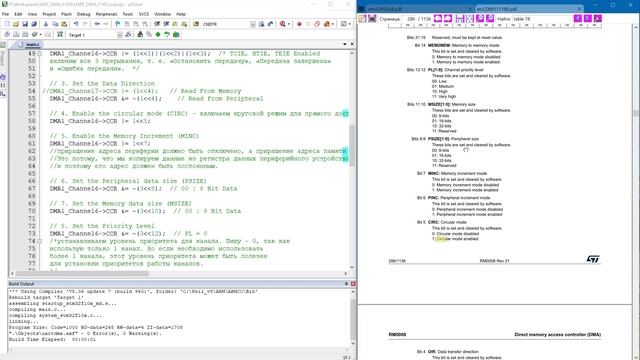Close the main.c editor tab with X
Image resolution: width=640 pixels, height=360 pixels.
[x=352, y=44]
